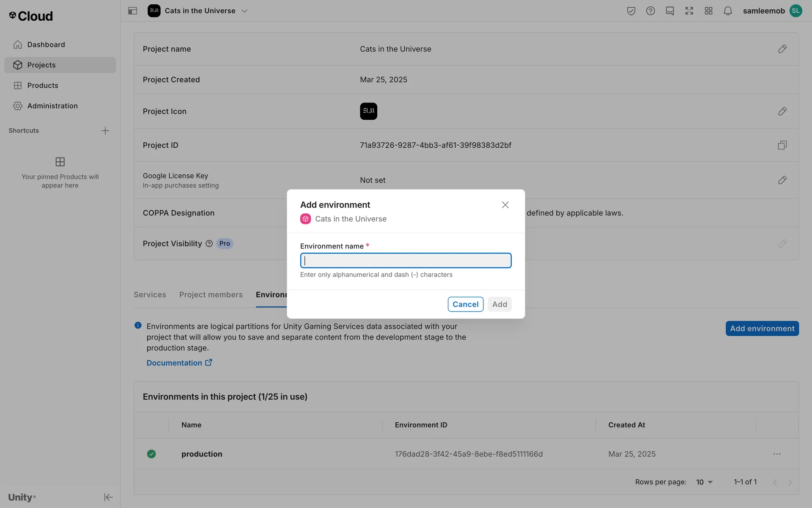Viewport: 812px width, 508px height.
Task: Add a shortcut with plus icon
Action: coord(105,131)
